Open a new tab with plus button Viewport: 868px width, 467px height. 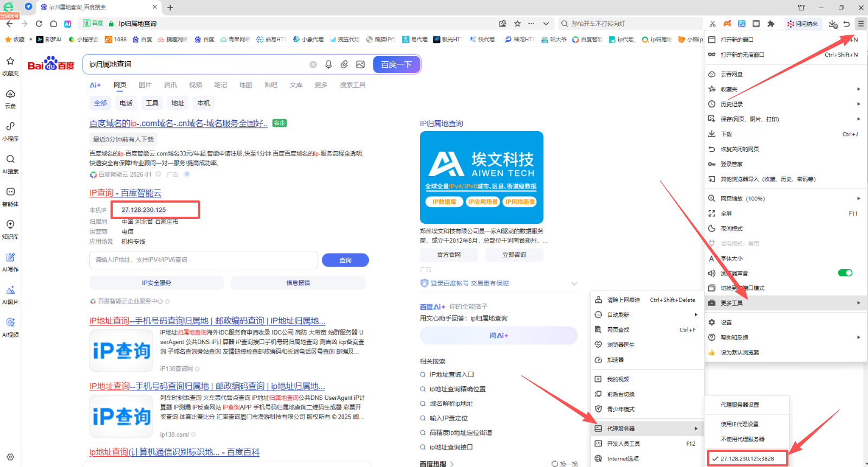(170, 8)
